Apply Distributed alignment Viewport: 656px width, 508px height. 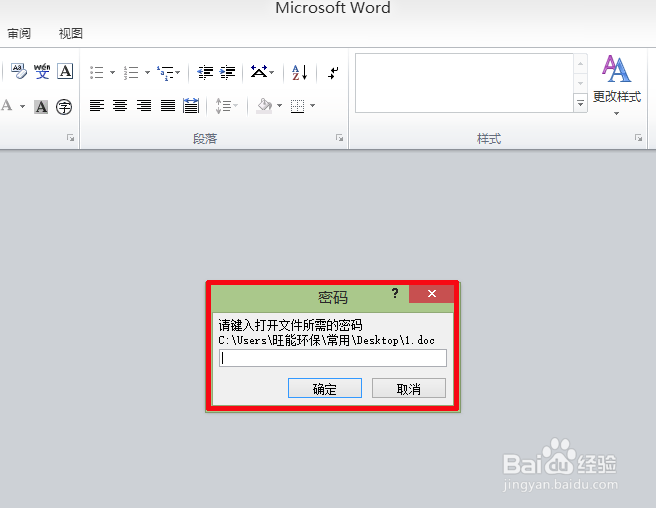tap(191, 105)
